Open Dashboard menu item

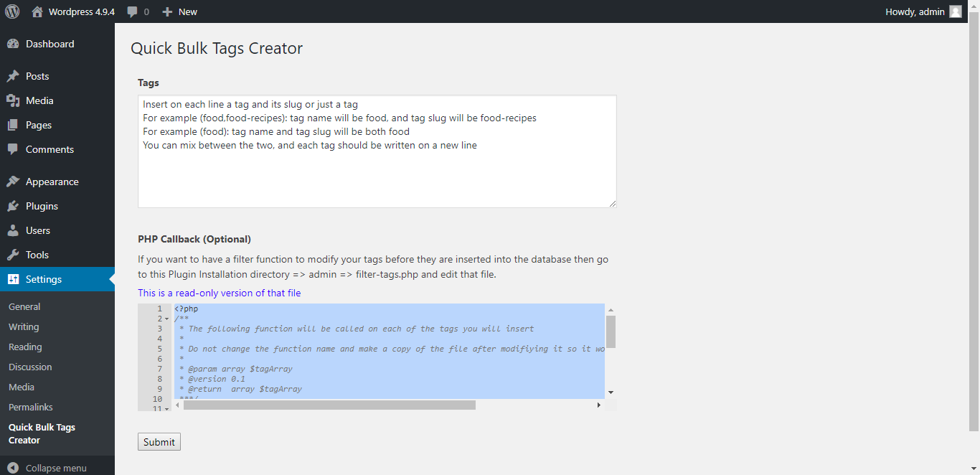[x=57, y=44]
